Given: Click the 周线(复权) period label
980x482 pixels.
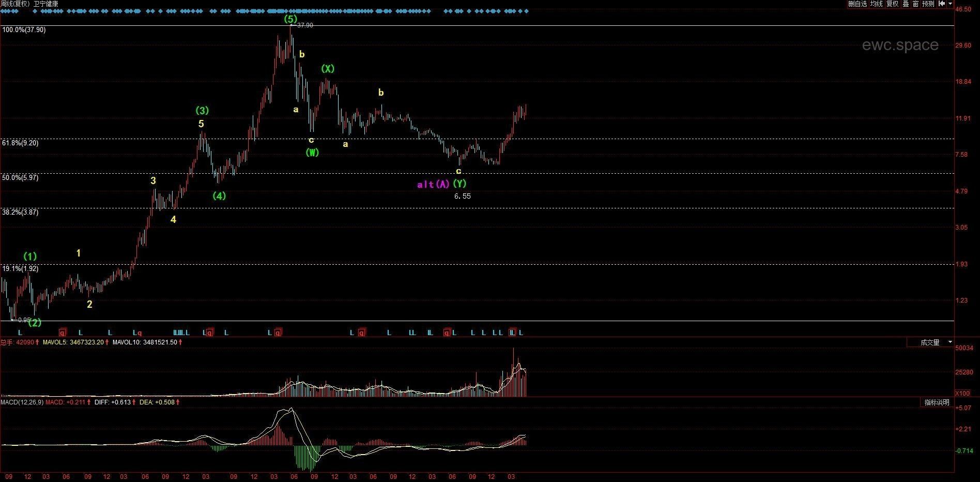Looking at the screenshot, I should [14, 4].
